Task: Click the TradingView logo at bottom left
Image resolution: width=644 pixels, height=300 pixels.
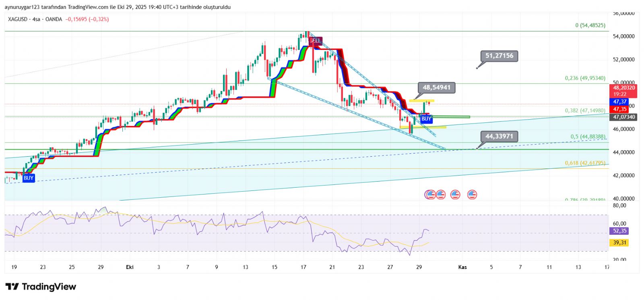Action: click(41, 287)
